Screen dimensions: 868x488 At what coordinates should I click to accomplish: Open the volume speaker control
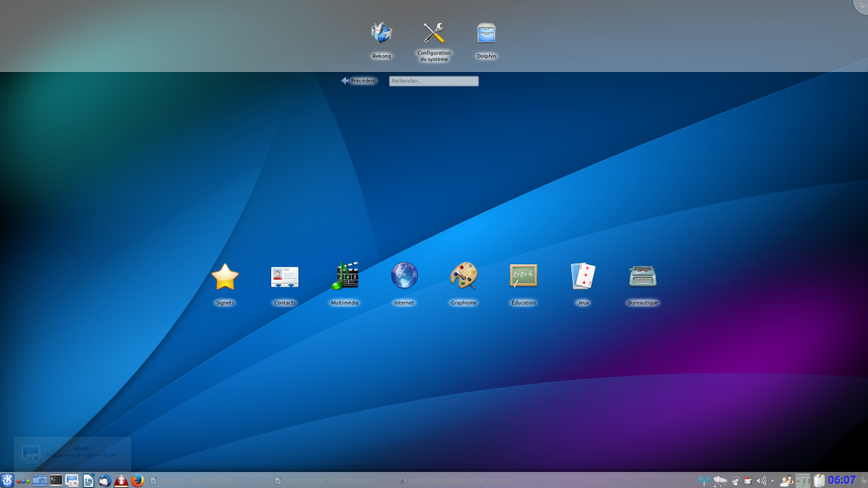762,481
